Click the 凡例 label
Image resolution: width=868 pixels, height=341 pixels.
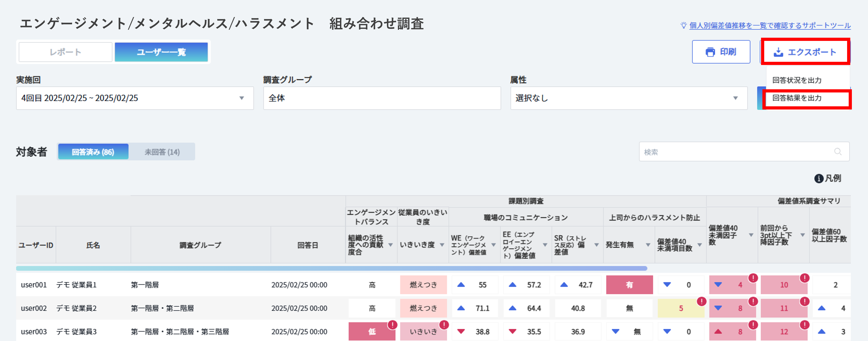(833, 179)
